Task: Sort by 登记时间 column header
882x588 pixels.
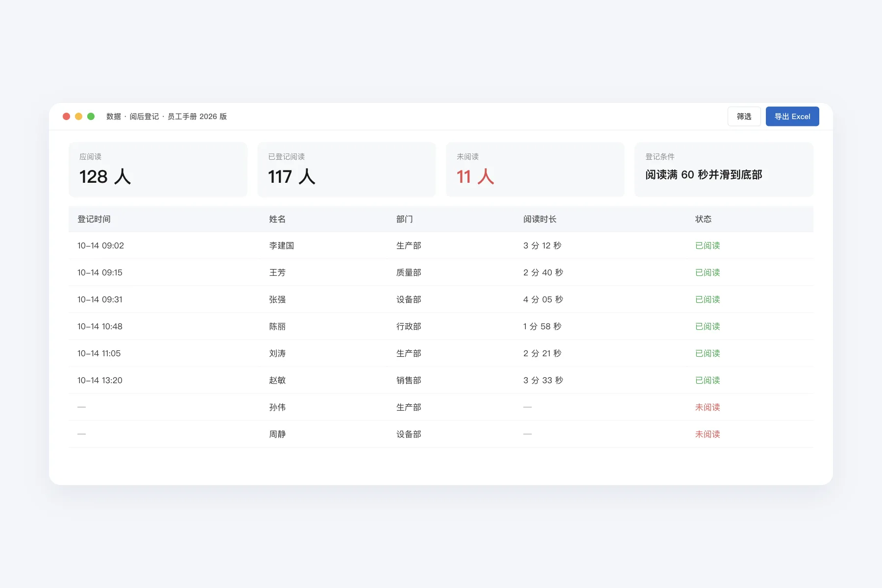Action: pyautogui.click(x=94, y=219)
